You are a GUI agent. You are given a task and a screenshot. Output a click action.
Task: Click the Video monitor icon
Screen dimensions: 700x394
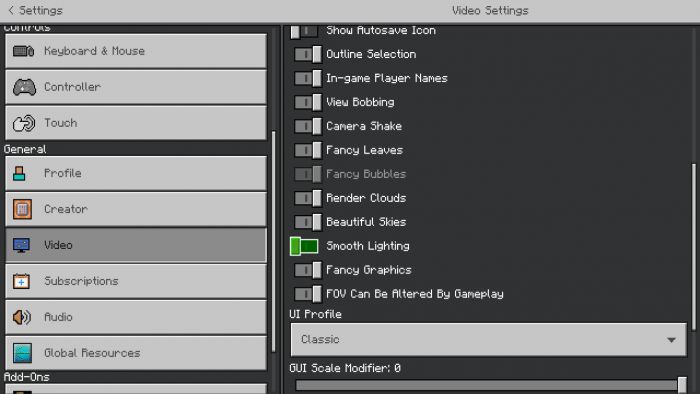pos(21,245)
